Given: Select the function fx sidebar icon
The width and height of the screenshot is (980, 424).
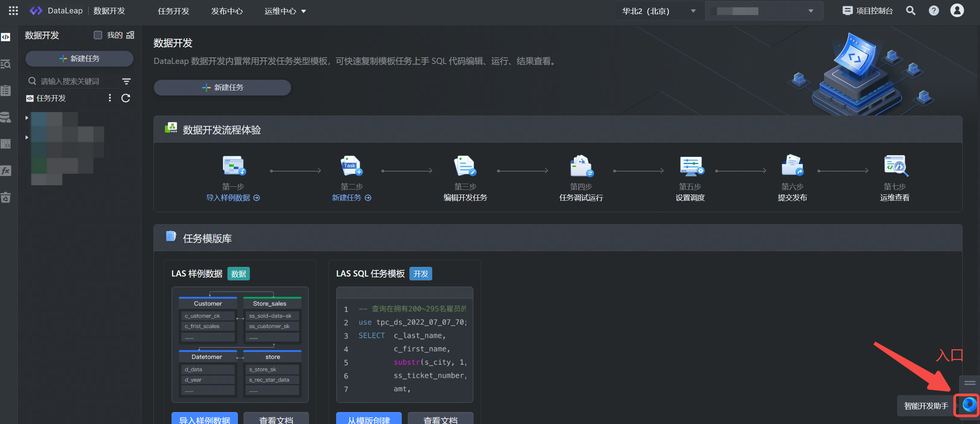Looking at the screenshot, I should tap(6, 171).
